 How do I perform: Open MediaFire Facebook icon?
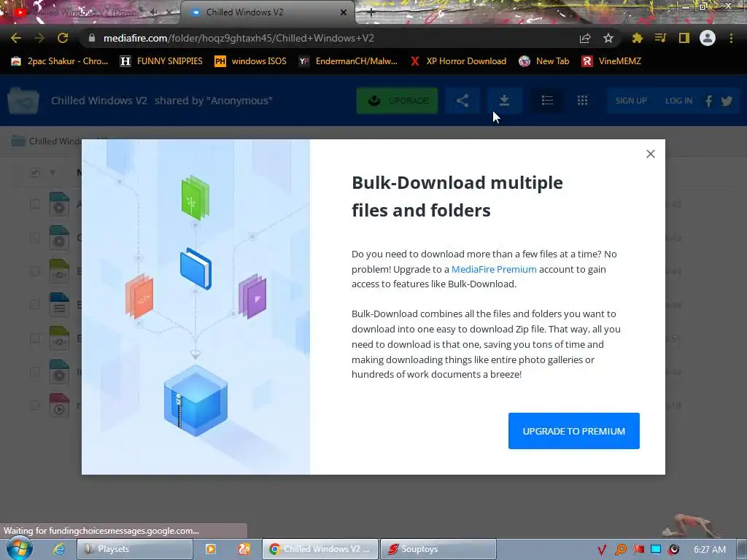708,101
